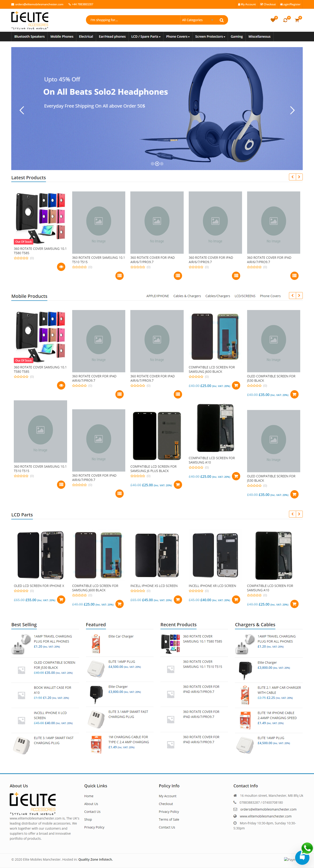Open the Login/Register link

[290, 4]
